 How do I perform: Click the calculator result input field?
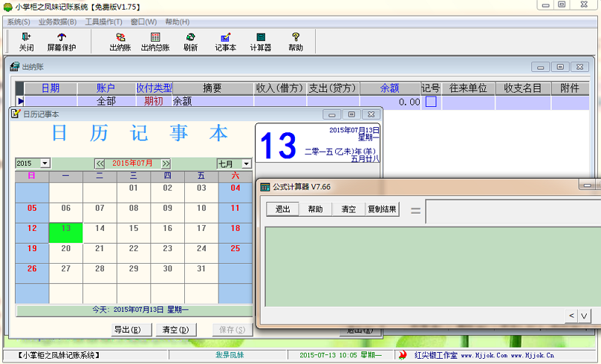pos(513,211)
